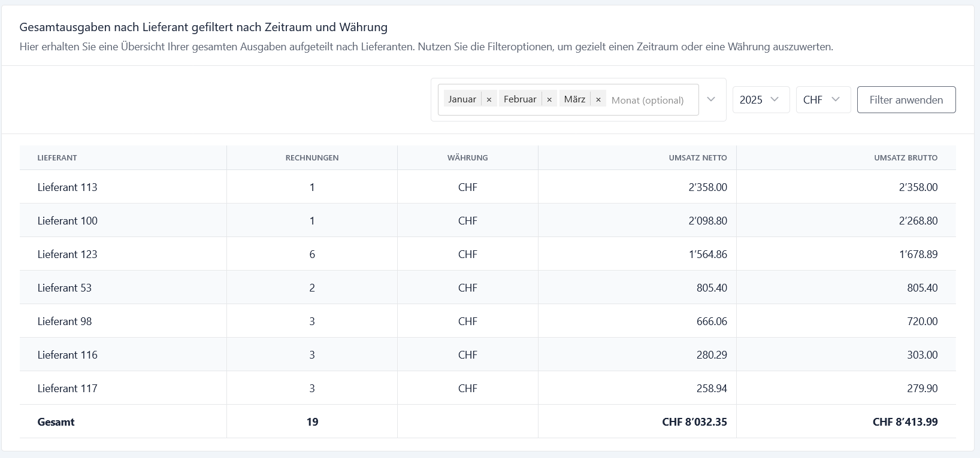This screenshot has height=458, width=980.
Task: Choose the Lieferant 98 supplier row
Action: (65, 321)
